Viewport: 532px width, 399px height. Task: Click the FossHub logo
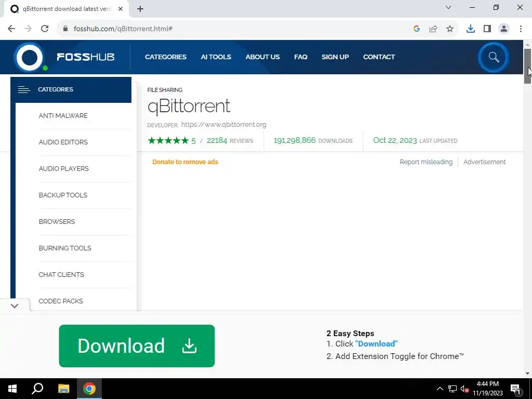pyautogui.click(x=64, y=57)
